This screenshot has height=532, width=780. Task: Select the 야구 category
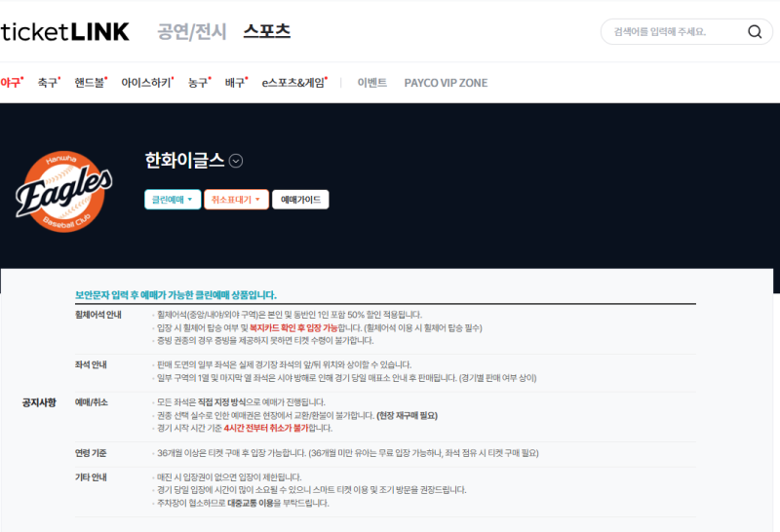(11, 83)
